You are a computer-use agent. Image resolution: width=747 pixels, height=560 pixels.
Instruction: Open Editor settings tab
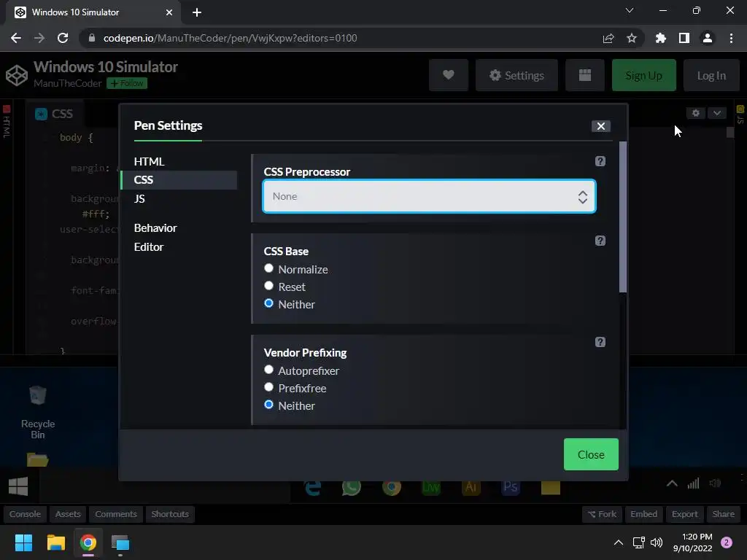149,247
